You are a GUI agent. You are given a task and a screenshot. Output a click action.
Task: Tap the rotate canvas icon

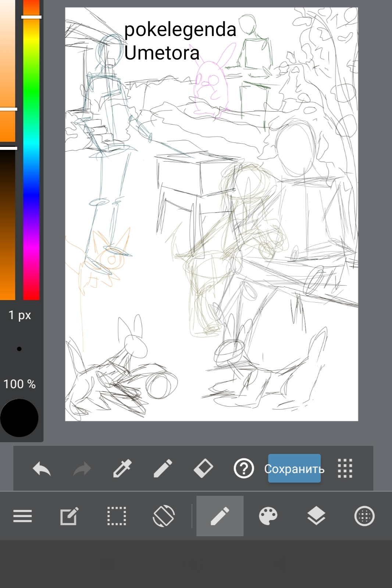164,516
